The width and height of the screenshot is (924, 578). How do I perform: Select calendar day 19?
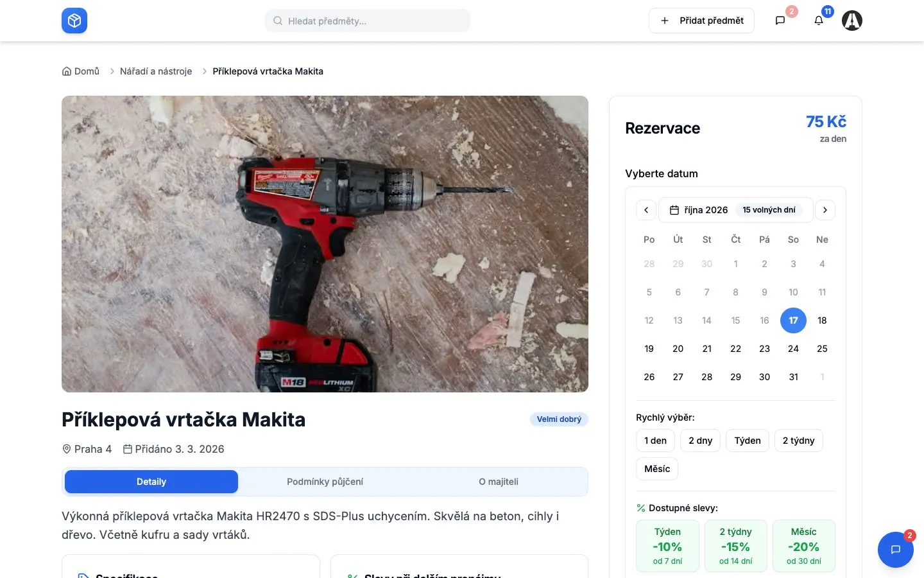(x=649, y=349)
